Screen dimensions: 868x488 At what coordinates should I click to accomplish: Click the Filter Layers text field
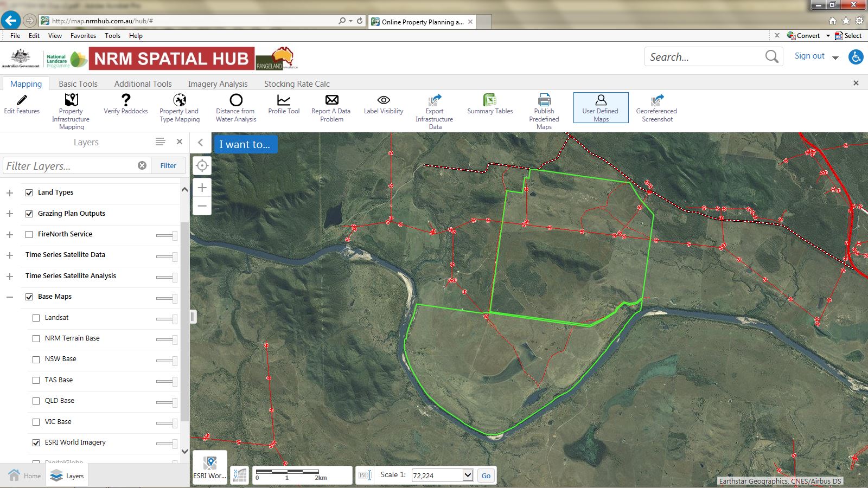pos(69,166)
